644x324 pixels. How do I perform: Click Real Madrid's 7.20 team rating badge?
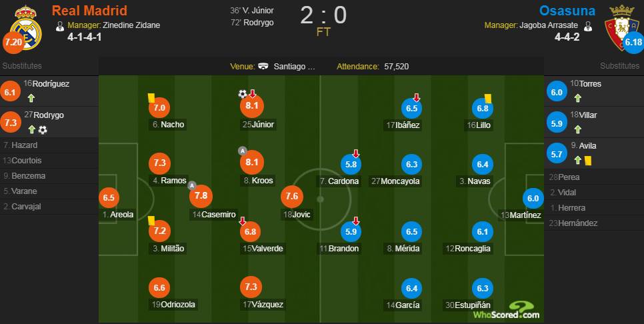click(13, 43)
